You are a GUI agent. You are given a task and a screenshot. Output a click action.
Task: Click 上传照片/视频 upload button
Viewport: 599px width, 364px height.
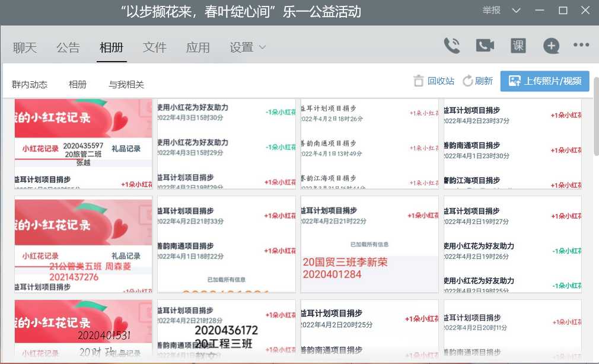pos(544,81)
